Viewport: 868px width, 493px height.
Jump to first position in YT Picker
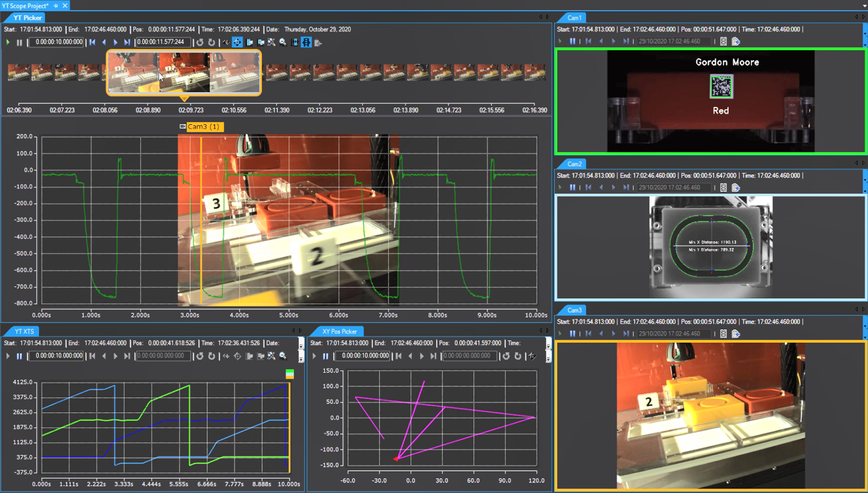pos(92,42)
